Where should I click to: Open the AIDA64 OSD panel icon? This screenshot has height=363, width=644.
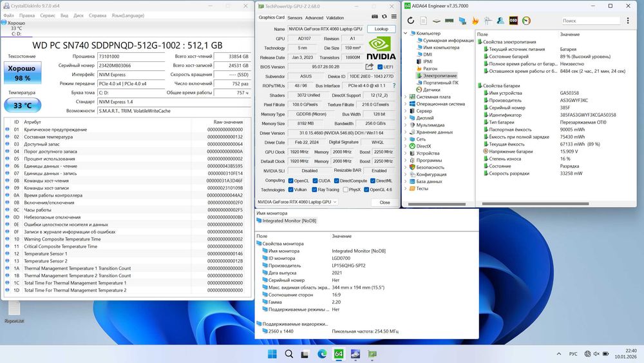tap(513, 21)
